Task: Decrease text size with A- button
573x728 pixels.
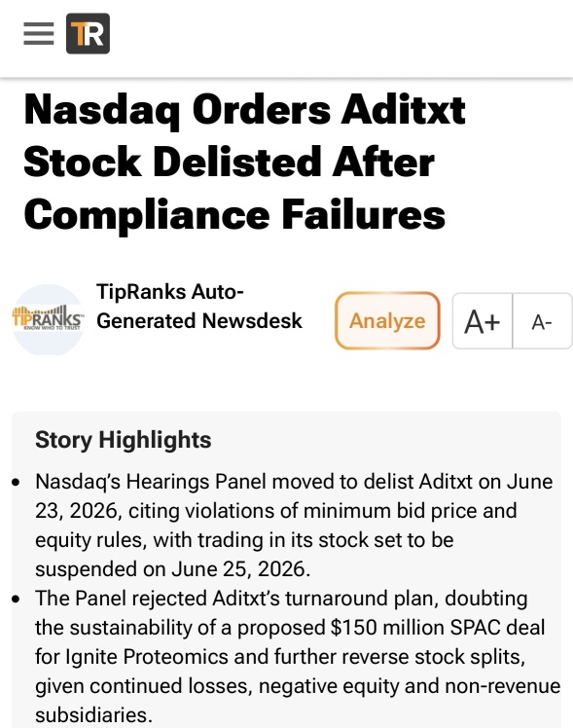Action: (x=542, y=321)
